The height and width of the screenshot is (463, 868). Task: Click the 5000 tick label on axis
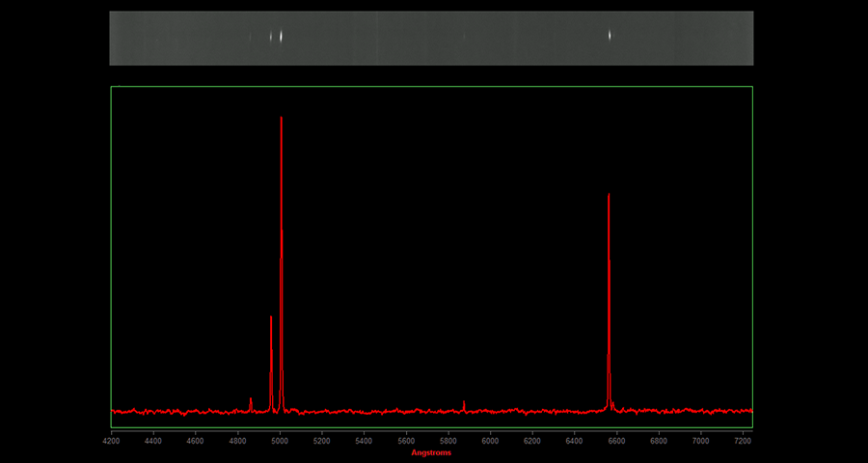[280, 441]
